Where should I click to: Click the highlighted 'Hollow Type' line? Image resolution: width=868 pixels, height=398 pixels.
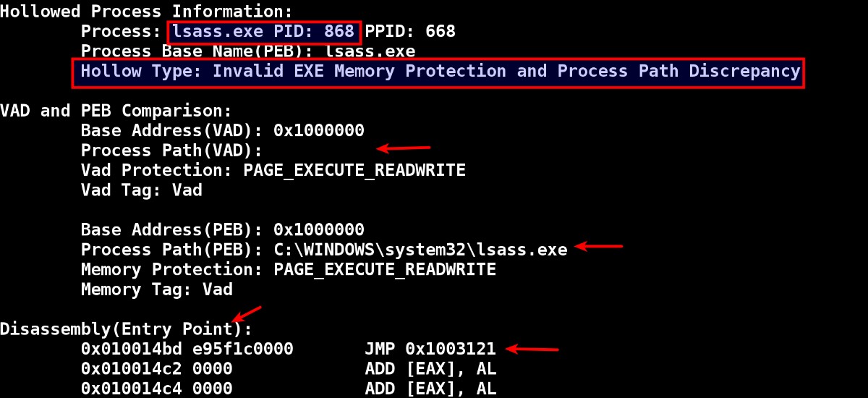(438, 72)
